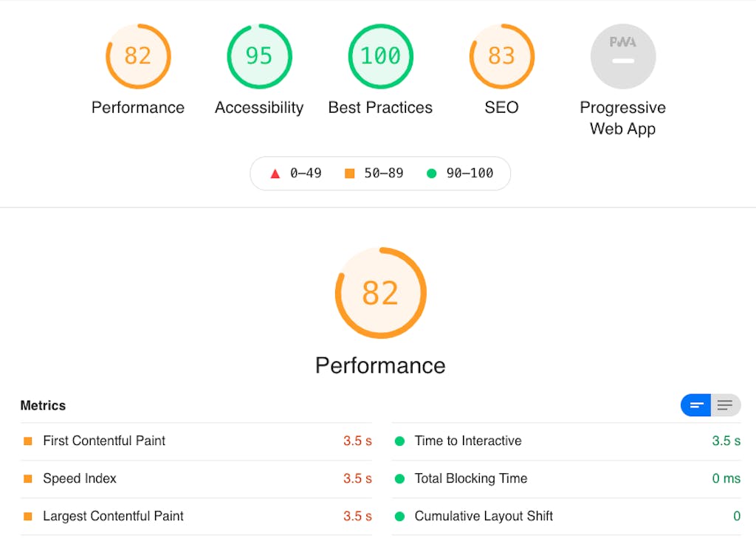Click the grey PWA badge icon

point(622,56)
